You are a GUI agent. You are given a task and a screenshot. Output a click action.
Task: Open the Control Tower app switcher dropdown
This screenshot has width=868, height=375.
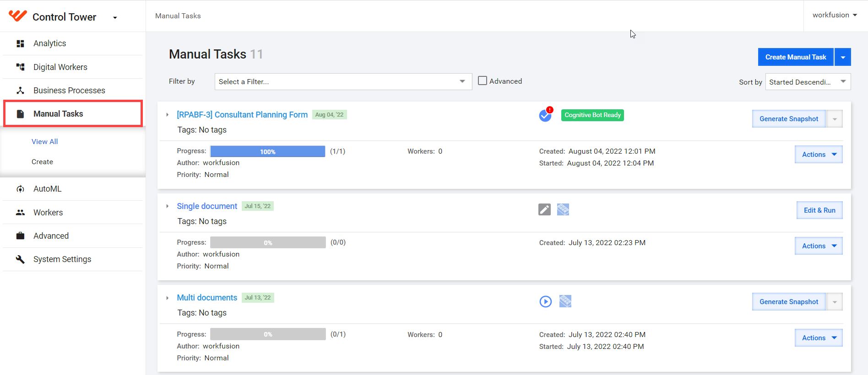(x=115, y=18)
